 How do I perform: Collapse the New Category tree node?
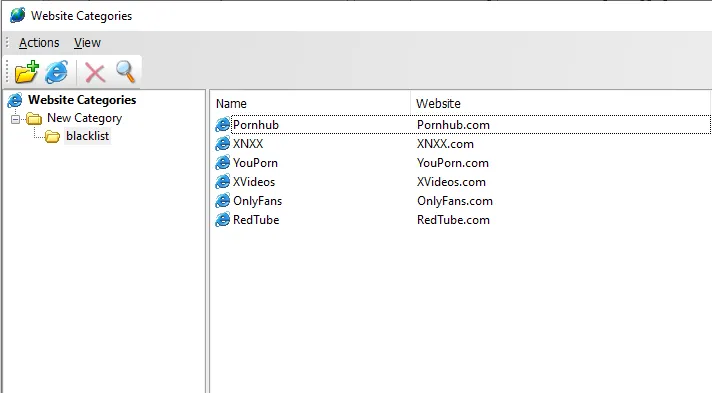point(15,119)
